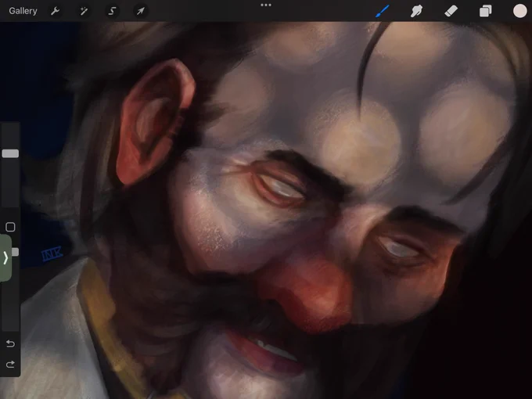Select the Eraser tool
Screen dimensions: 532x399
tap(451, 11)
